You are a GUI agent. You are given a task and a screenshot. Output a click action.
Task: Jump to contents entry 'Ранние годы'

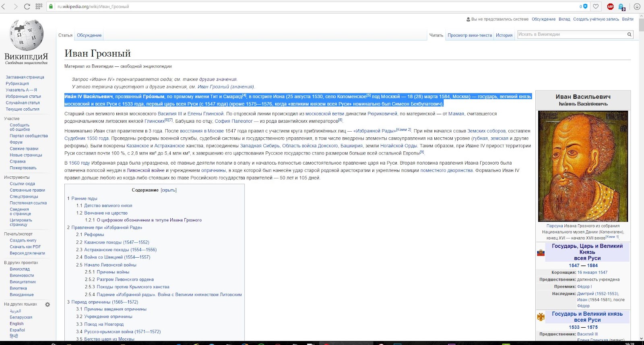tap(84, 198)
